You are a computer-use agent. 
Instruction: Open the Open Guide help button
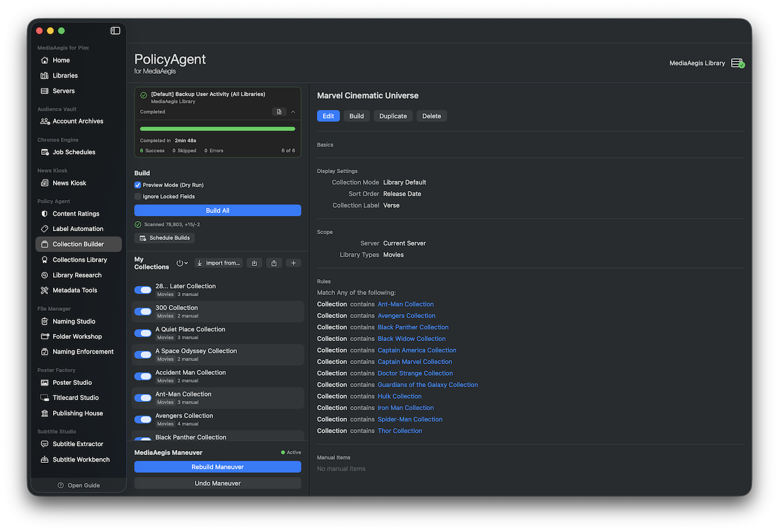(x=79, y=485)
